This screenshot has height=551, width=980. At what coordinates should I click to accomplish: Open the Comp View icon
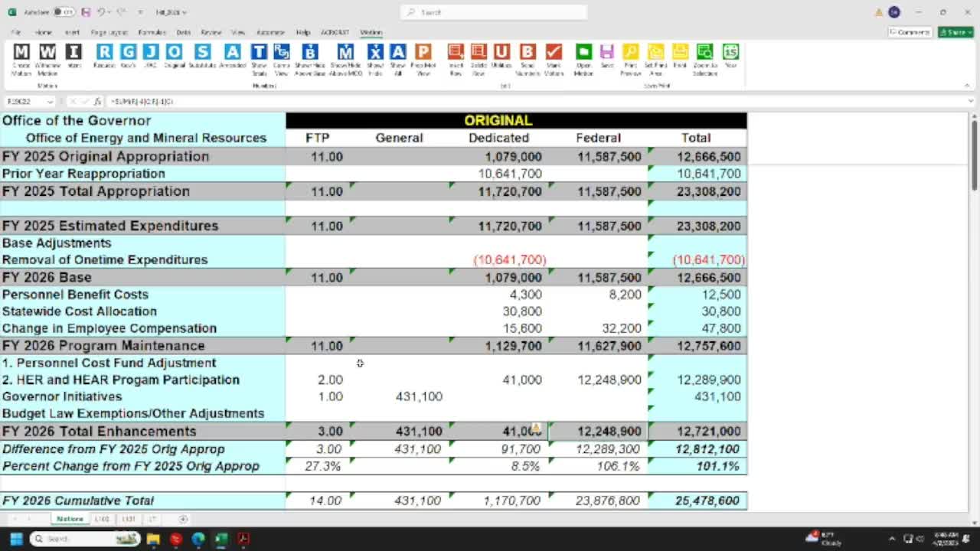pos(282,52)
